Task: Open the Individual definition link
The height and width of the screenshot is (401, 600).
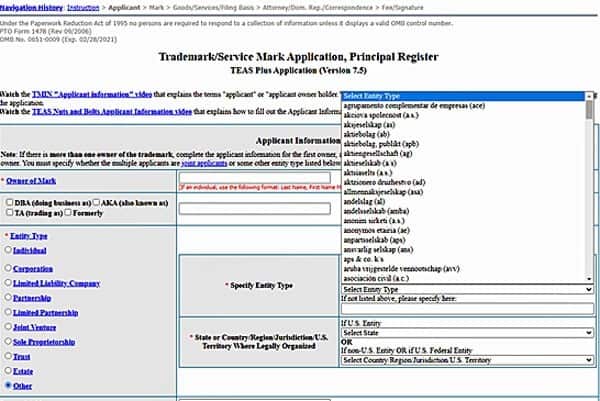Action: click(29, 250)
